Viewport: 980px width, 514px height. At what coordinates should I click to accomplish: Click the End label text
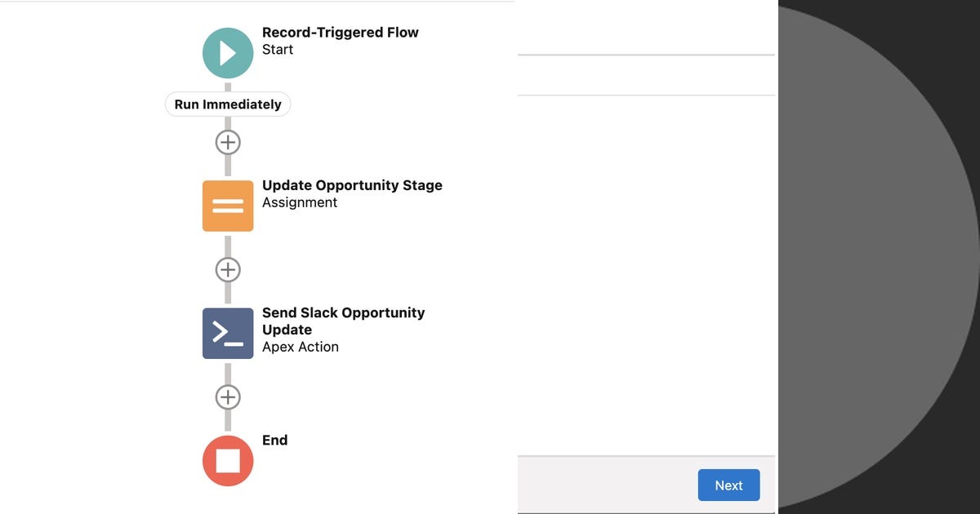(274, 440)
